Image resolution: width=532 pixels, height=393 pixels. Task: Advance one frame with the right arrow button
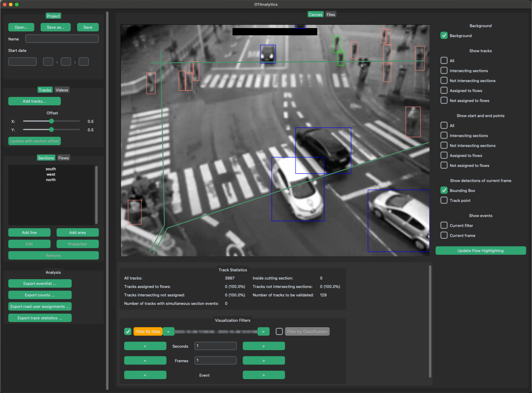[x=263, y=360]
